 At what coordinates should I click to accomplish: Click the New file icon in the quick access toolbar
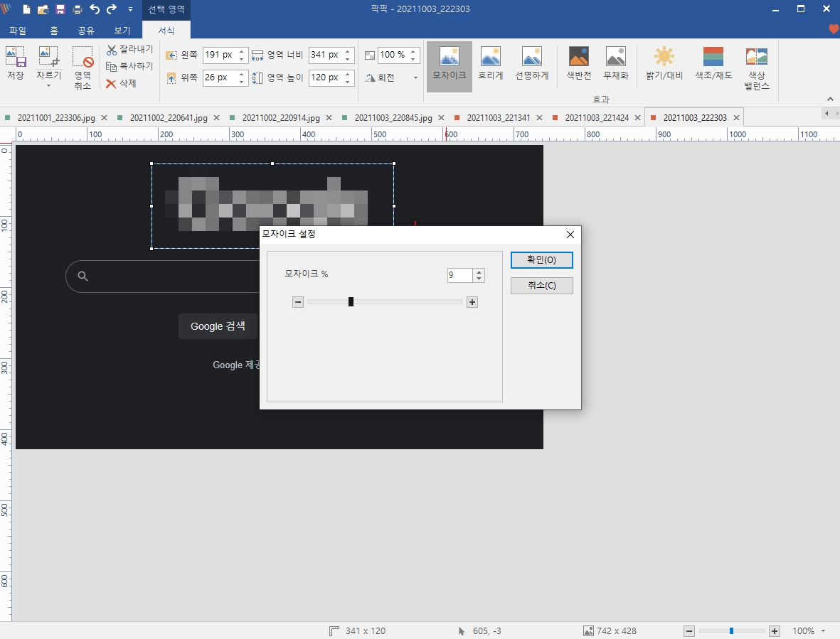click(26, 9)
